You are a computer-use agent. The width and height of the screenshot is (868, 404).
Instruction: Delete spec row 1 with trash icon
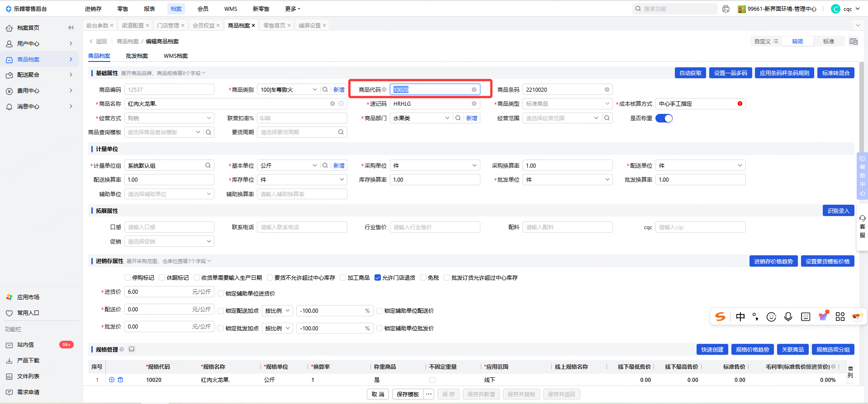(120, 380)
